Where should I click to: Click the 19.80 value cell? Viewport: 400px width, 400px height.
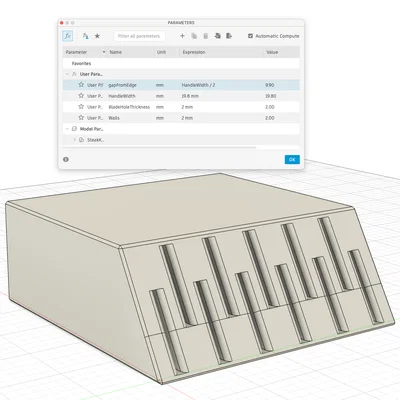270,96
